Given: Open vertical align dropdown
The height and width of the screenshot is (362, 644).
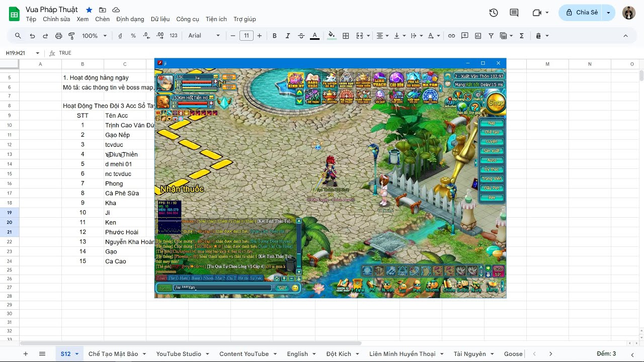Looking at the screenshot, I should pos(399,36).
